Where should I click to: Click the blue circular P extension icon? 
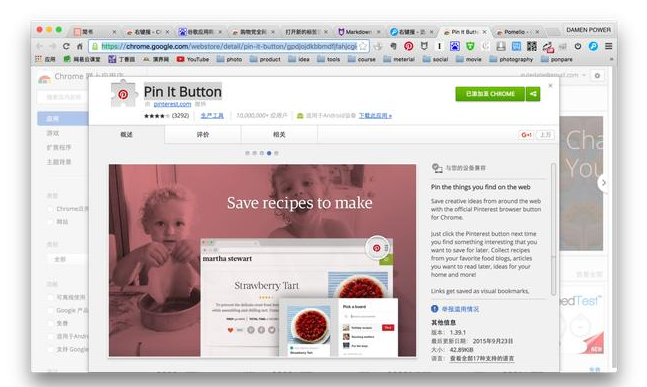[x=593, y=46]
